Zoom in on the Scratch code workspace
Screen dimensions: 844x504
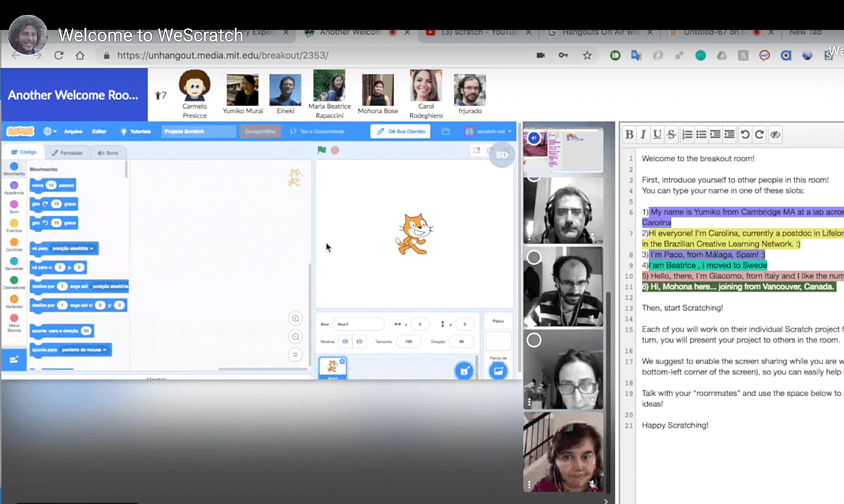(x=295, y=319)
